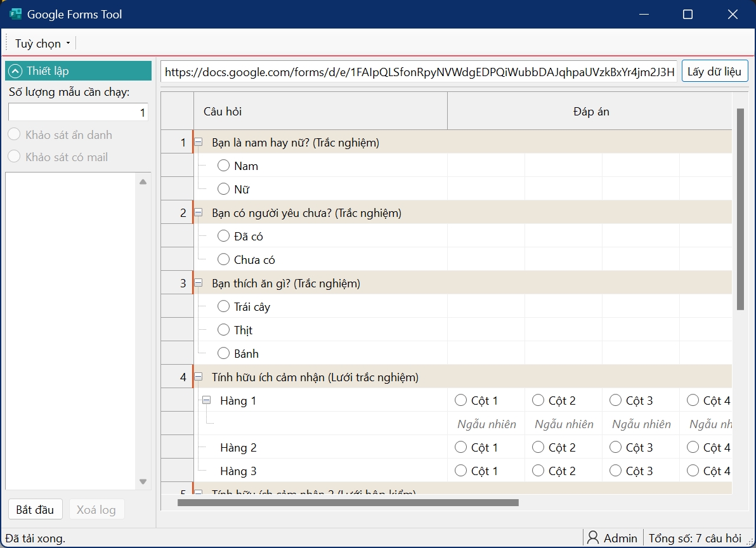Choose Cột 1 radio in Hàng 3
The height and width of the screenshot is (548, 756).
pyautogui.click(x=461, y=471)
